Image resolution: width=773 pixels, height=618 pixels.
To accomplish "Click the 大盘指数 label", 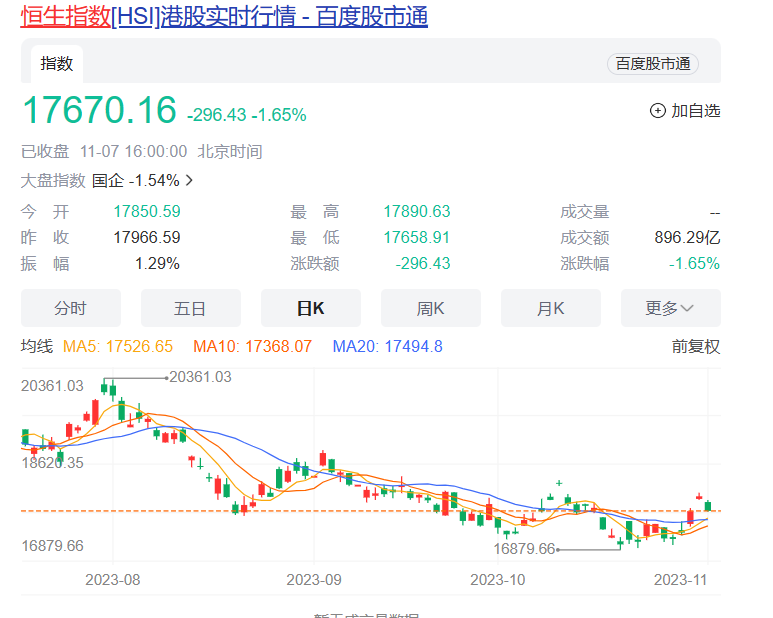I will click(53, 180).
